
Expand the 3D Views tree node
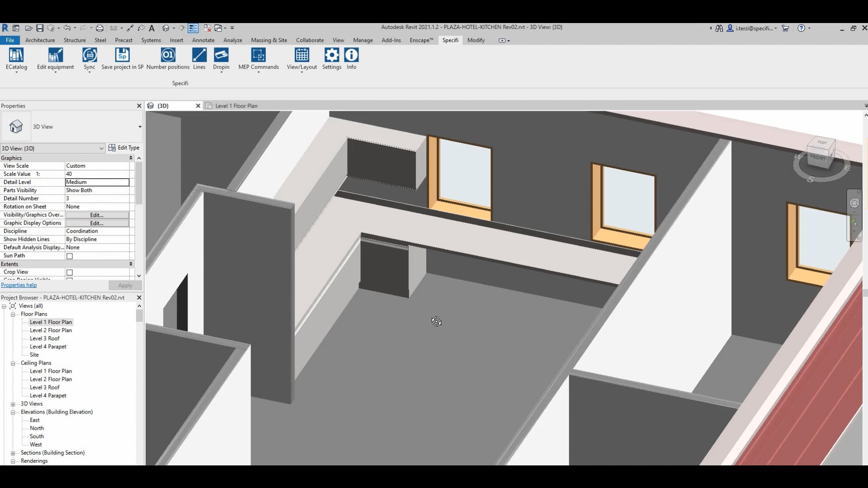[13, 404]
